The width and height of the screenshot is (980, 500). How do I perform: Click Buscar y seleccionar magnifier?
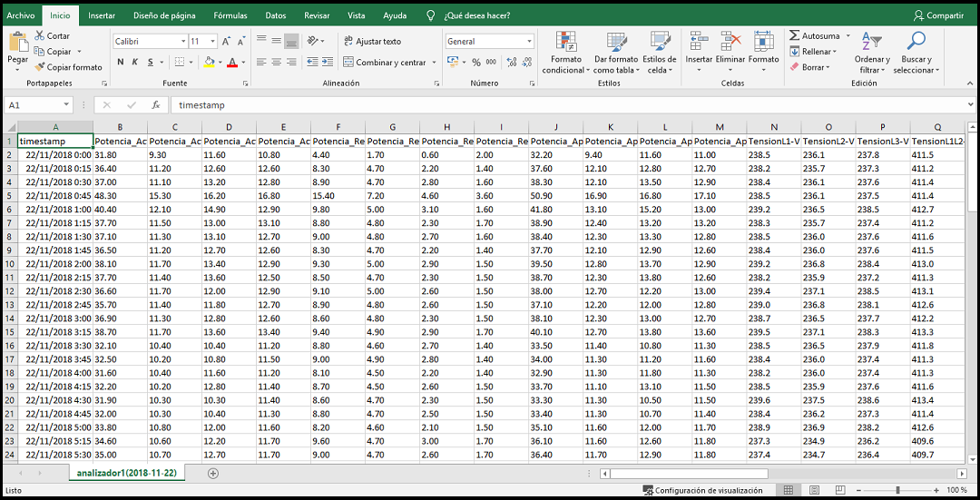(916, 53)
